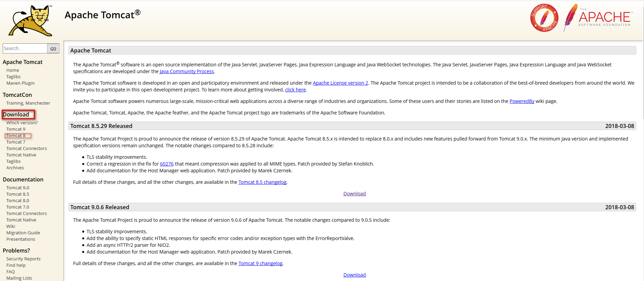Open the Tomcat 9 changelog link
This screenshot has width=644, height=281.
pos(260,263)
